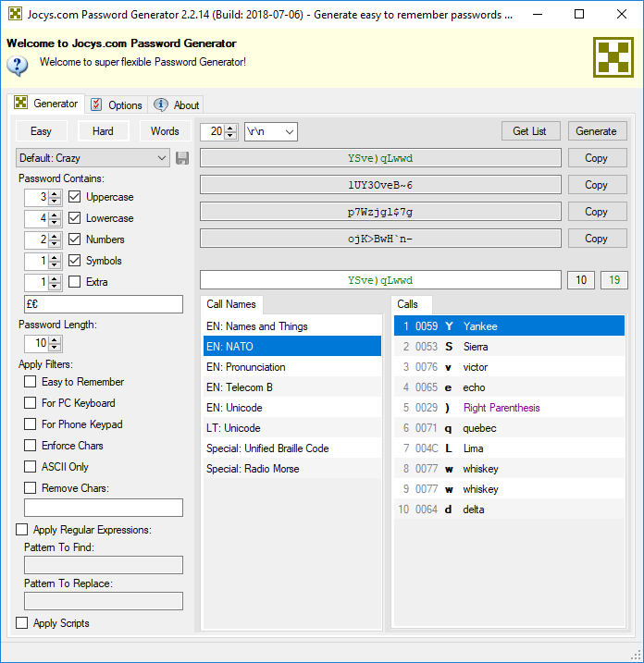Click the Lowercase count stepper
Screen dimensions: 644x663
click(x=43, y=218)
